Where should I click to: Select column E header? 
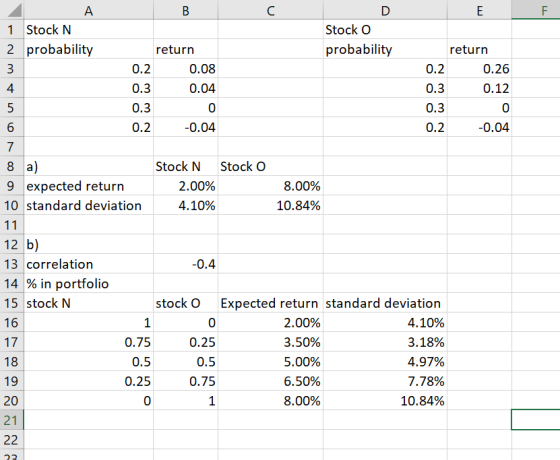point(479,10)
